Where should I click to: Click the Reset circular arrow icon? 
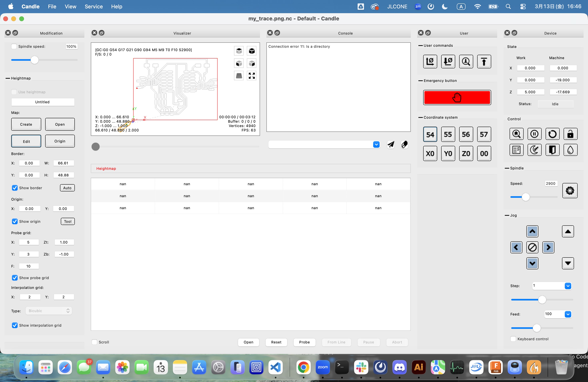[x=552, y=134]
